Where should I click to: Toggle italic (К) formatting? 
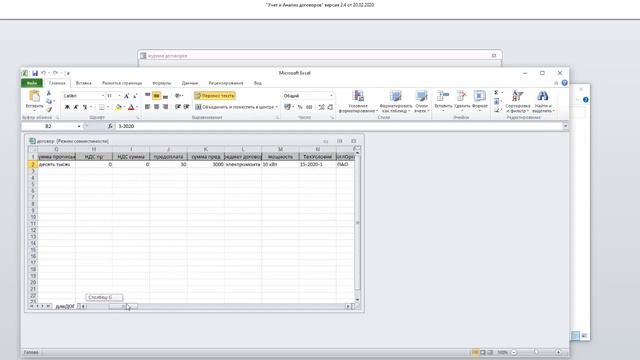pyautogui.click(x=76, y=107)
